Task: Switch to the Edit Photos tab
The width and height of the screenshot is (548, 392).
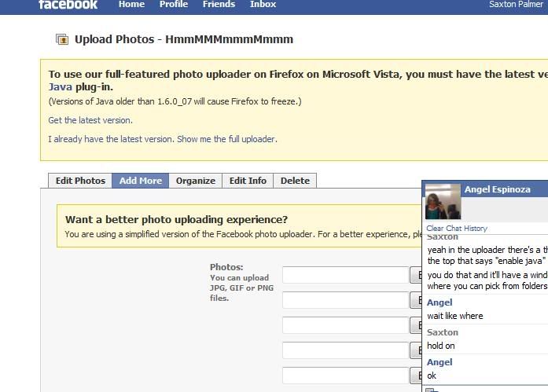Action: (x=80, y=181)
